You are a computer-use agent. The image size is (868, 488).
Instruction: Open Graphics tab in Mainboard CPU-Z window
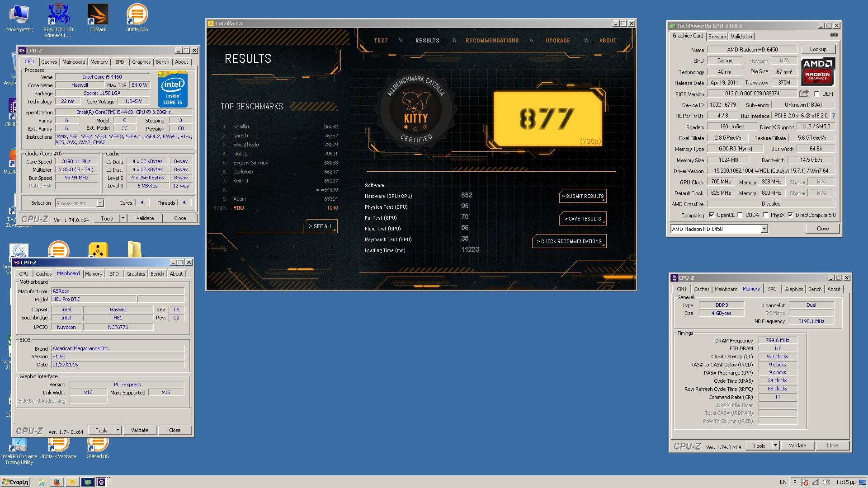tap(136, 274)
